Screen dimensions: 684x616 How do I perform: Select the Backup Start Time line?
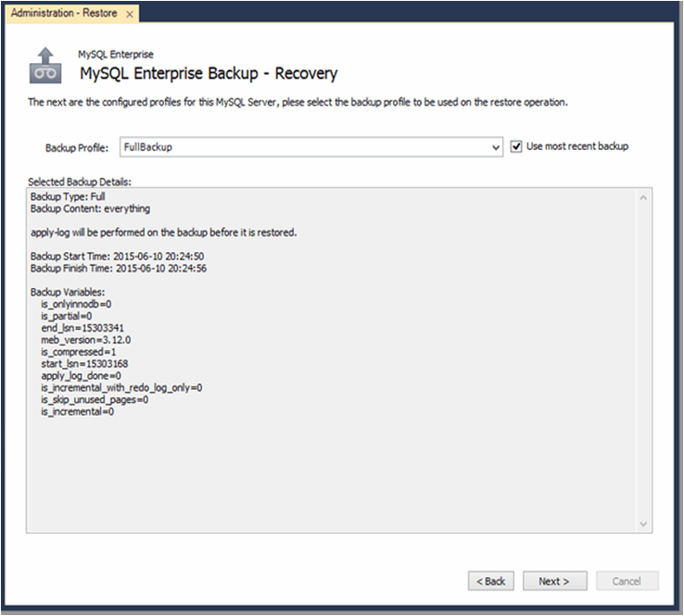tap(117, 256)
